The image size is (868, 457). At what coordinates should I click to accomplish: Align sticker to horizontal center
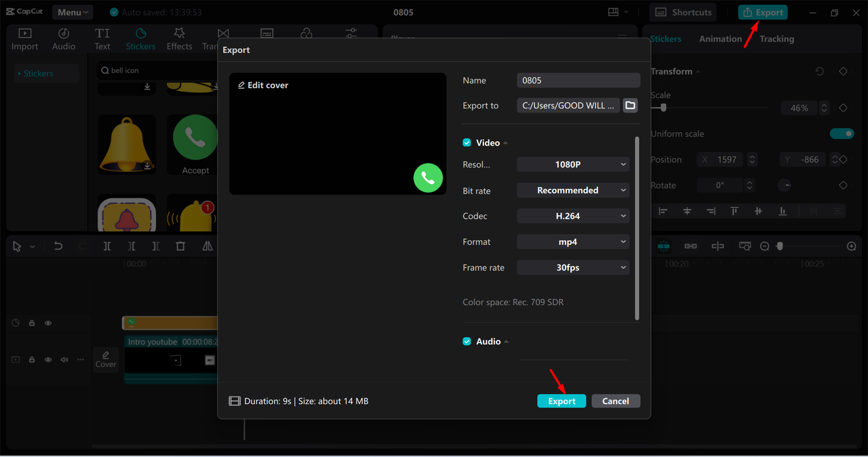click(x=687, y=212)
